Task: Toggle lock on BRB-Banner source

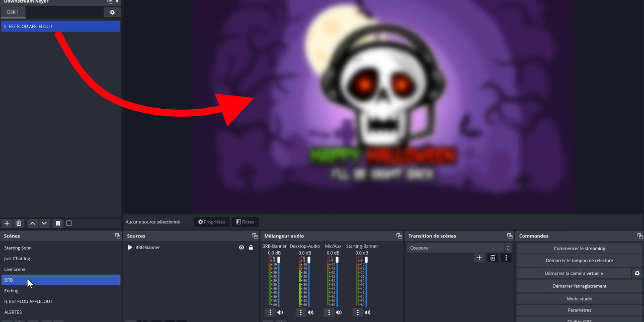Action: click(251, 248)
